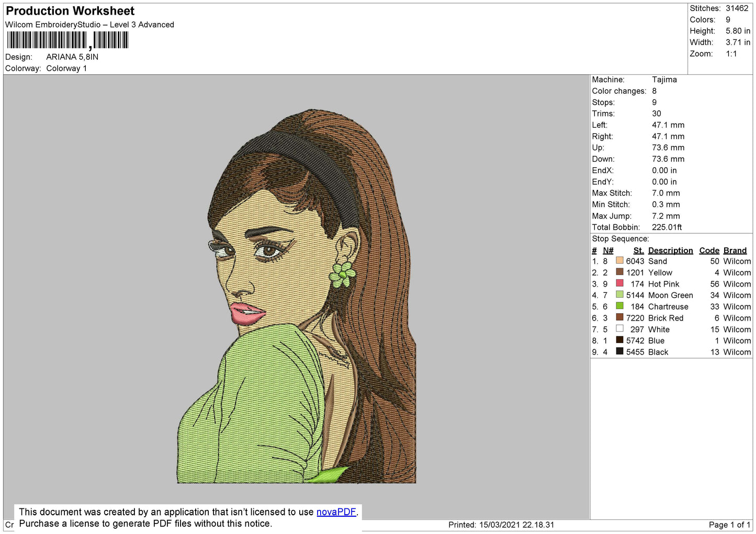Click the 'St.' column header
The width and height of the screenshot is (756, 534).
pos(638,251)
